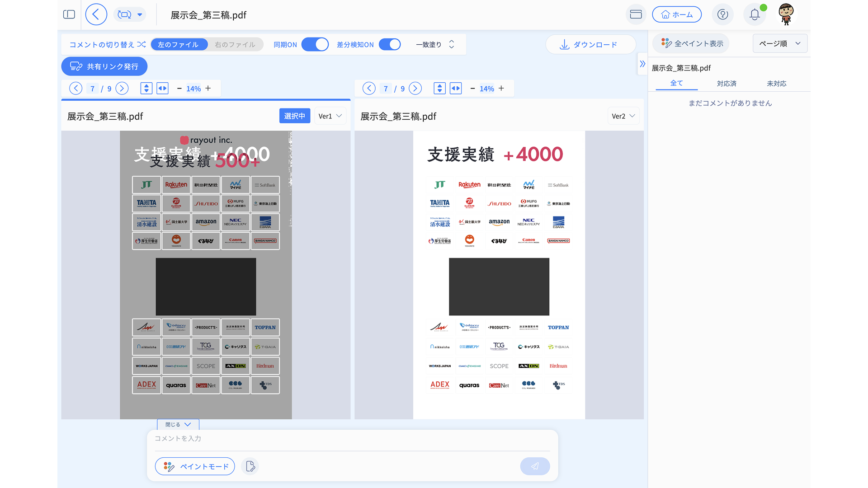Click the sidebar panel toggle icon
The height and width of the screenshot is (488, 868).
(x=69, y=14)
